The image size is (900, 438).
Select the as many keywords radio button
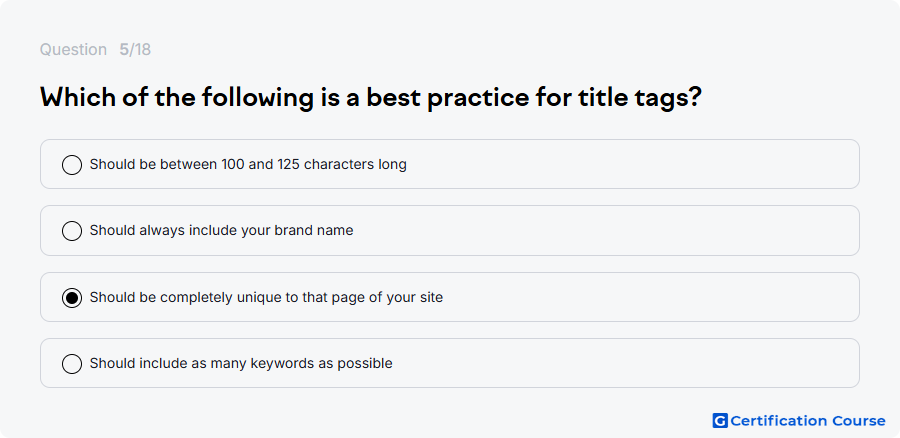(72, 364)
